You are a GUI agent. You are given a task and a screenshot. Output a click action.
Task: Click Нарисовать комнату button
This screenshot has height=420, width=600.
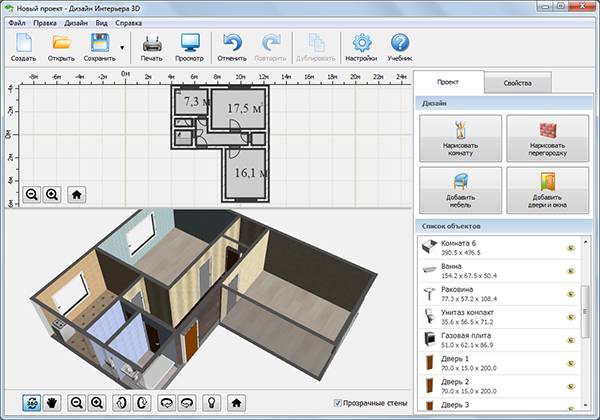coord(460,138)
